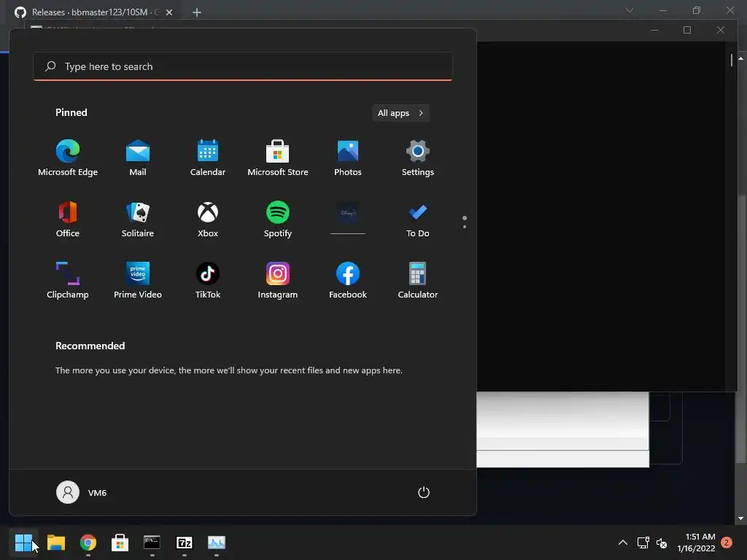The width and height of the screenshot is (747, 560).
Task: Show hidden system tray icons
Action: 623,542
